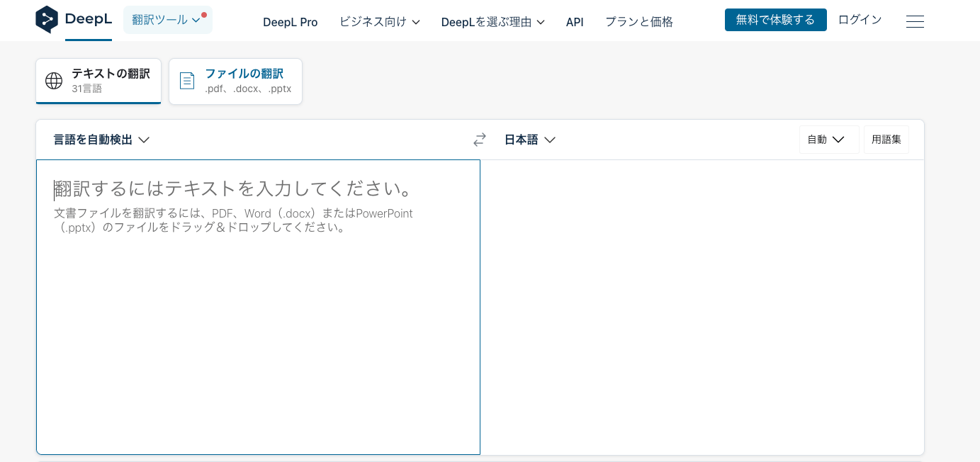Click the DeepL logo icon
Screen dimensions: 980x462
pos(47,20)
